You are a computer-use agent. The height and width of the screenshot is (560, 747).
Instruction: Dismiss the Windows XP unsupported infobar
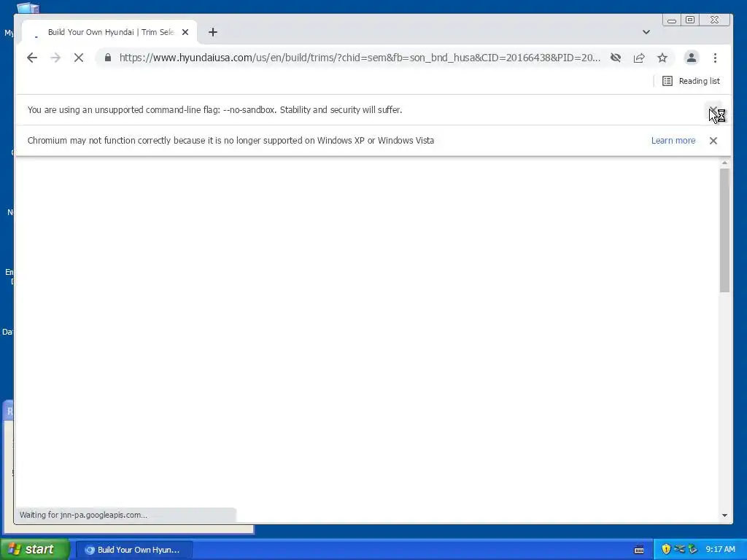713,141
